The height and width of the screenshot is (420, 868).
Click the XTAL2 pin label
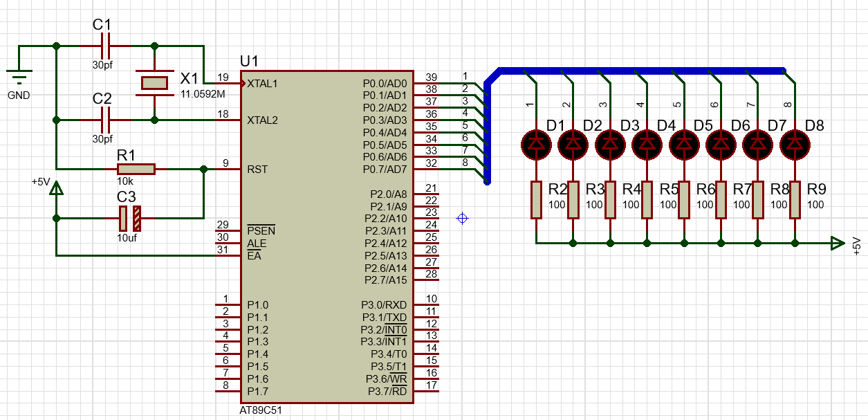point(262,120)
